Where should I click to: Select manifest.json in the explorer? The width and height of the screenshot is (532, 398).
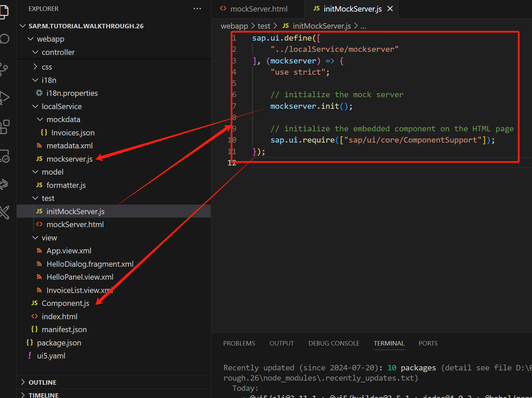pos(64,329)
